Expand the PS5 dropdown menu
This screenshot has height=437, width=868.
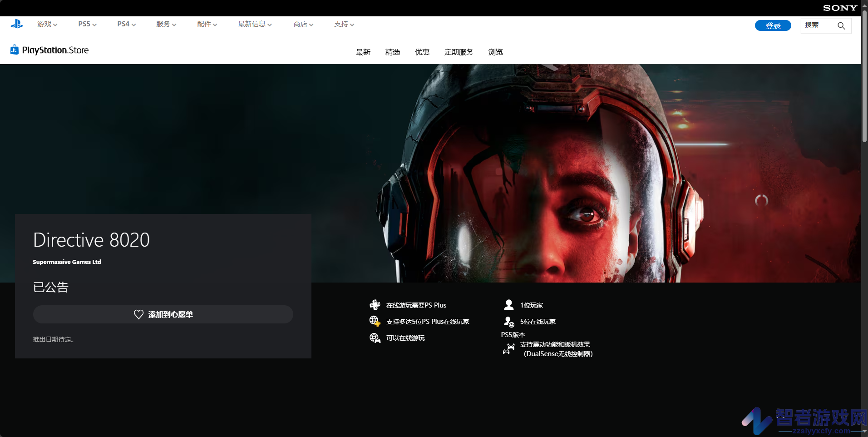[87, 24]
